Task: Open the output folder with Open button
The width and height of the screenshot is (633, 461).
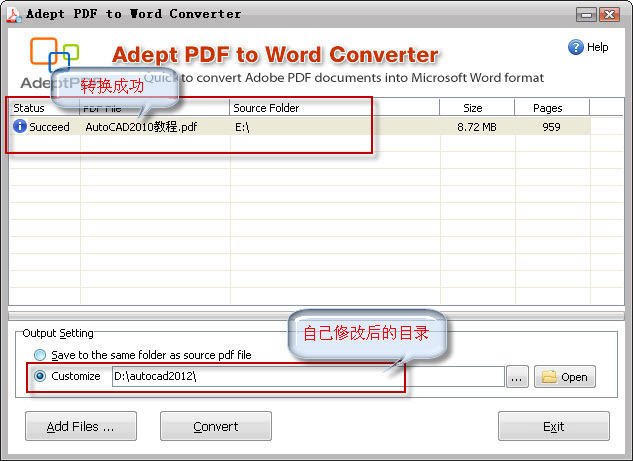Action: click(564, 377)
